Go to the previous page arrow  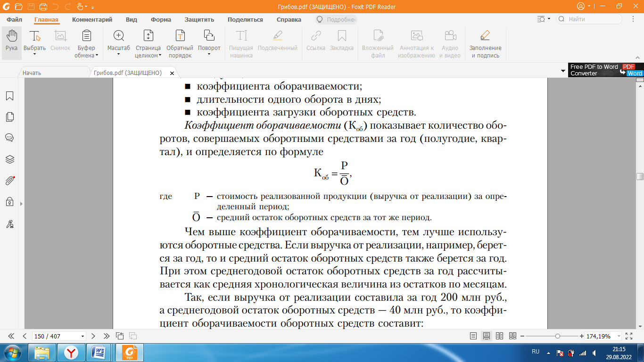[25, 336]
